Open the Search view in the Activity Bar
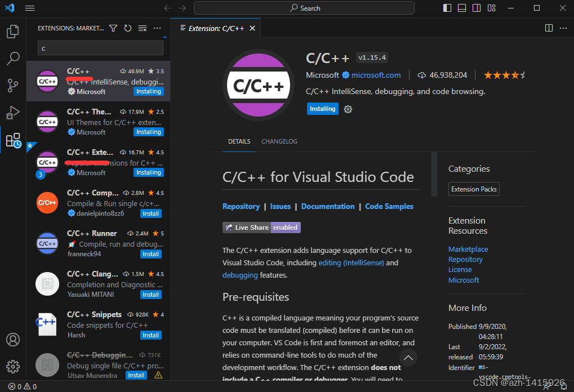574x392 pixels. [12, 58]
